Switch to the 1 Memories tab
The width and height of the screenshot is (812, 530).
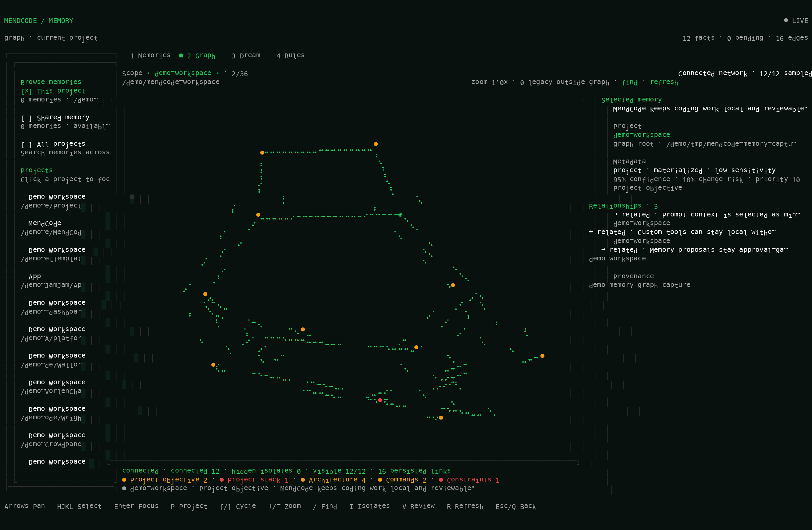[150, 55]
